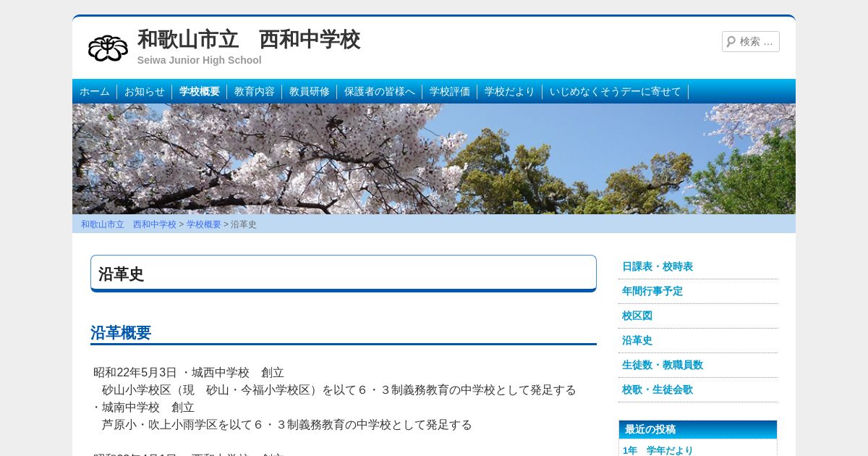
Task: Open the 学校評価 menu item
Action: point(450,91)
